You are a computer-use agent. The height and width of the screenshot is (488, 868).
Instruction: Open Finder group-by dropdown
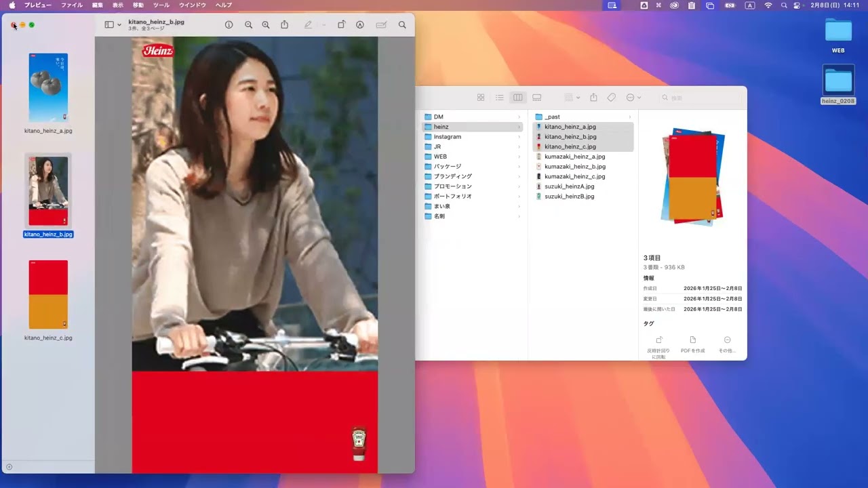click(573, 98)
